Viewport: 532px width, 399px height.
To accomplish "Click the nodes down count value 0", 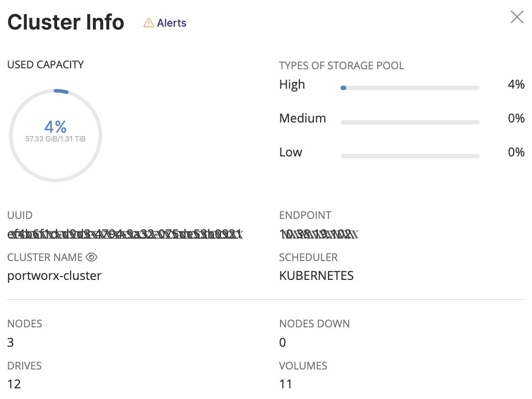I will pos(282,343).
